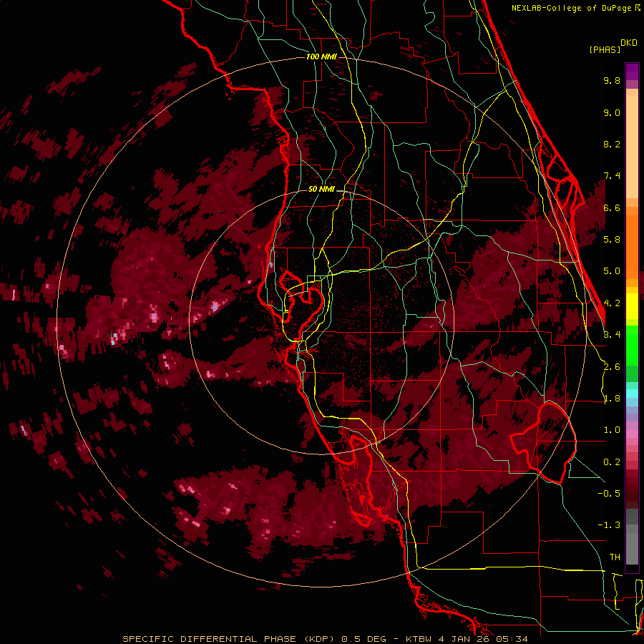644x644 pixels.
Task: Click the 1.8 scale value
Action: tap(612, 399)
